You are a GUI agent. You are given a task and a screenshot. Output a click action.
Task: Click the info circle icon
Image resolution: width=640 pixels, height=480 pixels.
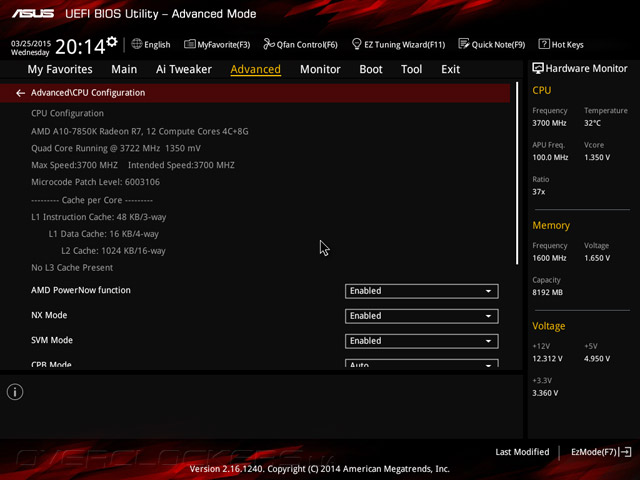15,392
